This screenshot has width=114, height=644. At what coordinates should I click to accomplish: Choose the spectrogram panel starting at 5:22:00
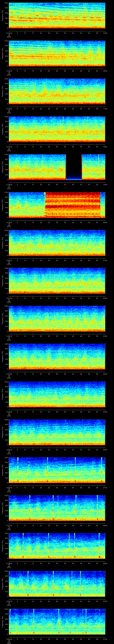click(x=57, y=318)
